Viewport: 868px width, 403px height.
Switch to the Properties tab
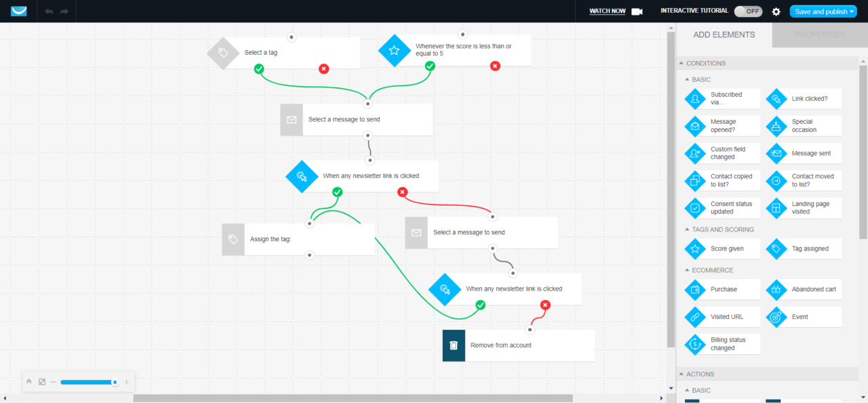[819, 35]
